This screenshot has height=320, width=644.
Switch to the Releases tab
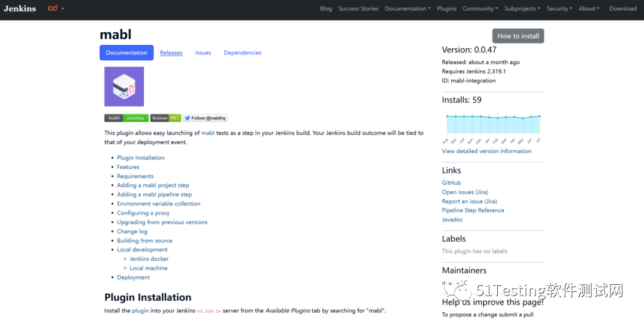[x=171, y=53]
